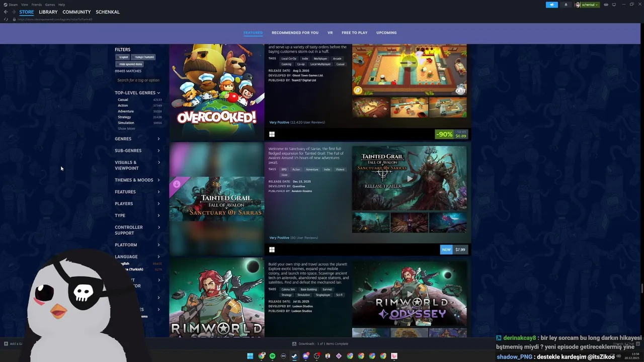The image size is (644, 362).
Task: Expand the Genres filter section
Action: click(137, 139)
